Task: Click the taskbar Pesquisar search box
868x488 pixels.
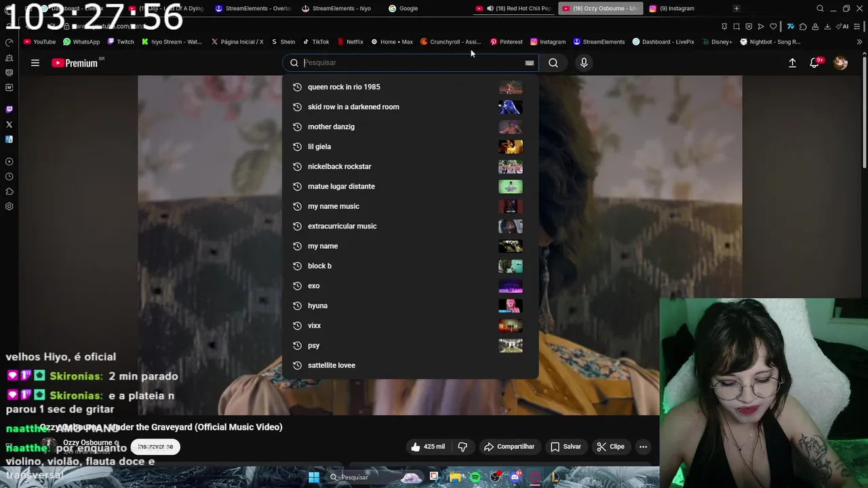Action: (373, 477)
